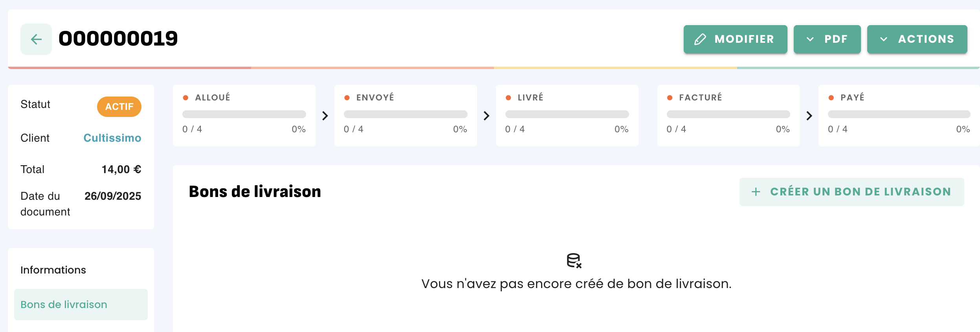Image resolution: width=980 pixels, height=332 pixels.
Task: Click the Alloué progress bar
Action: click(244, 114)
